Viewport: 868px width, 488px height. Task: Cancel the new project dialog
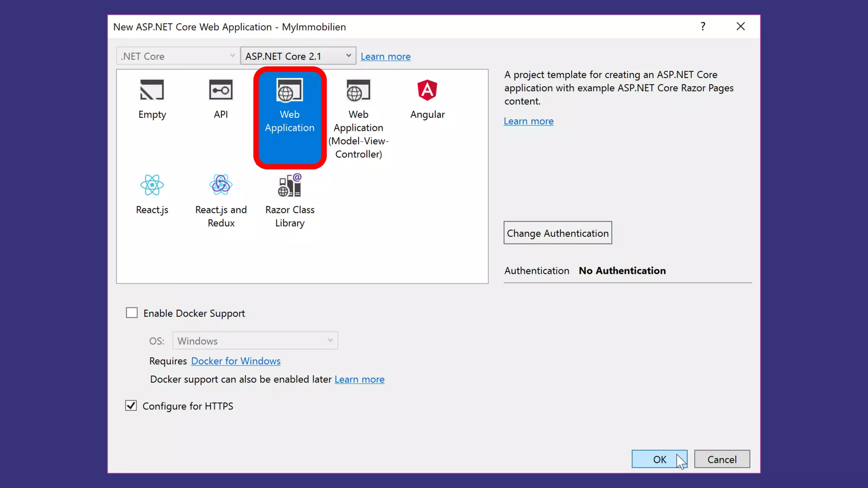point(722,459)
